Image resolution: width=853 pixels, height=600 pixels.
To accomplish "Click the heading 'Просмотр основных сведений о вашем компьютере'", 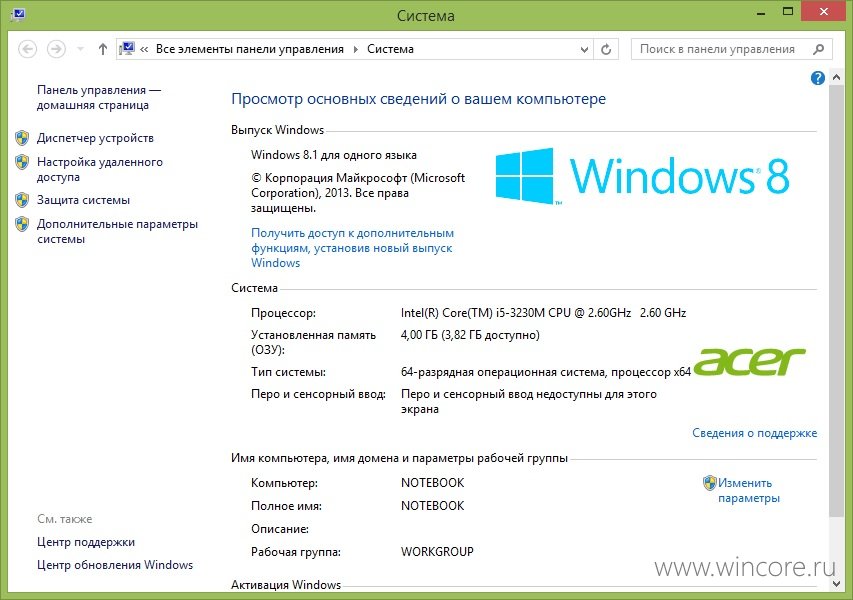I will [x=418, y=99].
